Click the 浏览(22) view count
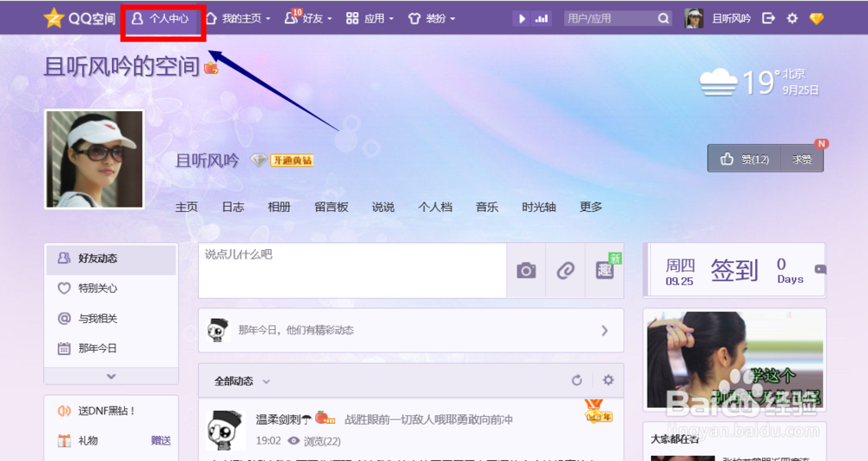This screenshot has width=868, height=461. (322, 441)
